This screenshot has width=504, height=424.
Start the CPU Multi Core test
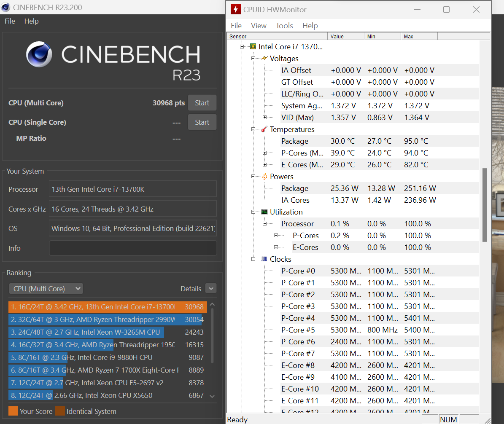[x=202, y=103]
